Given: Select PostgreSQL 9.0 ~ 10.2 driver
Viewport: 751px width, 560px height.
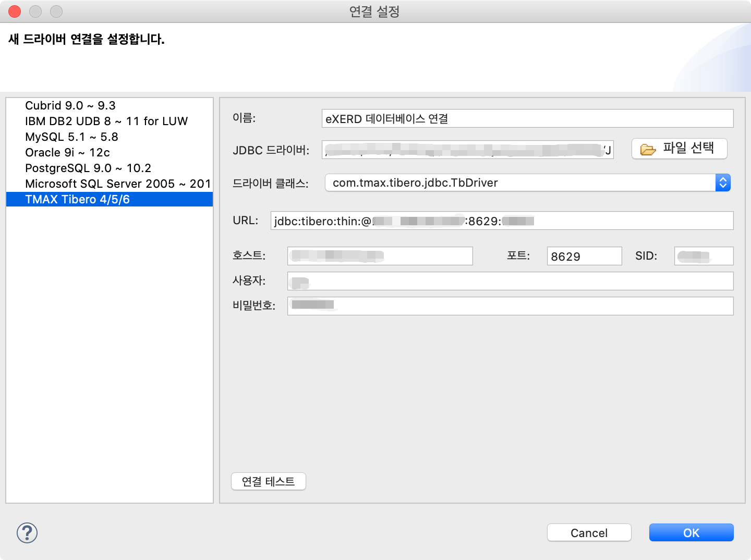Looking at the screenshot, I should (x=110, y=168).
